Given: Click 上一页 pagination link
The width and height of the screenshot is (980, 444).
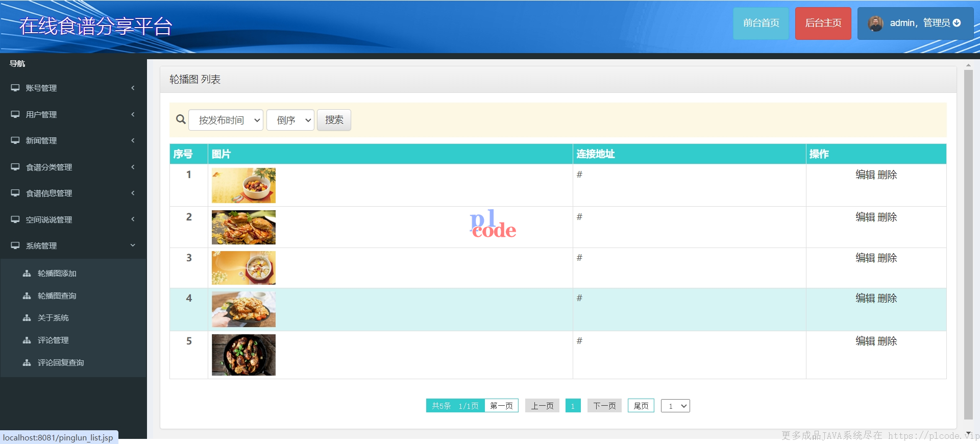Looking at the screenshot, I should click(x=542, y=406).
